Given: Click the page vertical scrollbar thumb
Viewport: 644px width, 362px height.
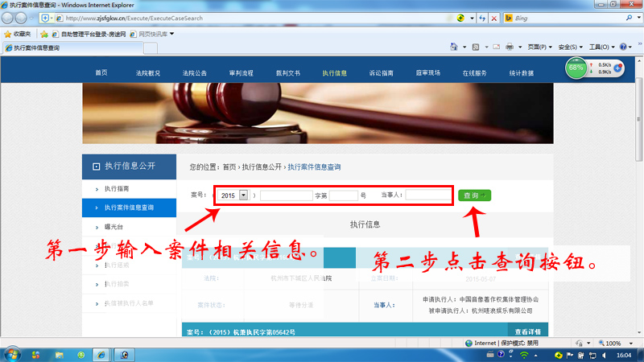Looking at the screenshot, I should coord(638,119).
